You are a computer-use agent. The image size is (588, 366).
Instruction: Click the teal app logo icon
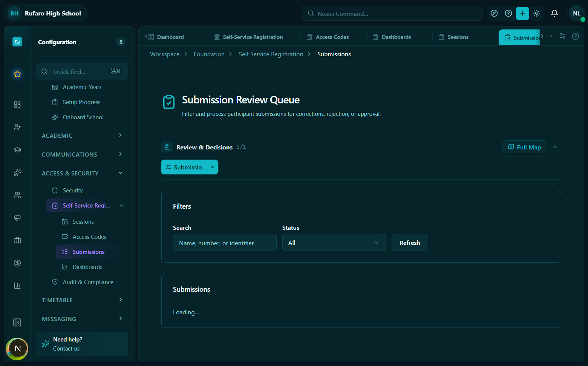coord(17,42)
